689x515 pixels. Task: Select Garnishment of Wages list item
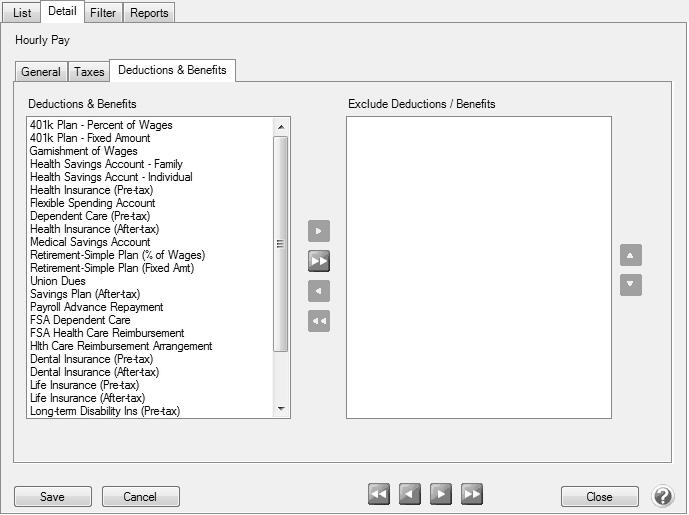pyautogui.click(x=84, y=151)
